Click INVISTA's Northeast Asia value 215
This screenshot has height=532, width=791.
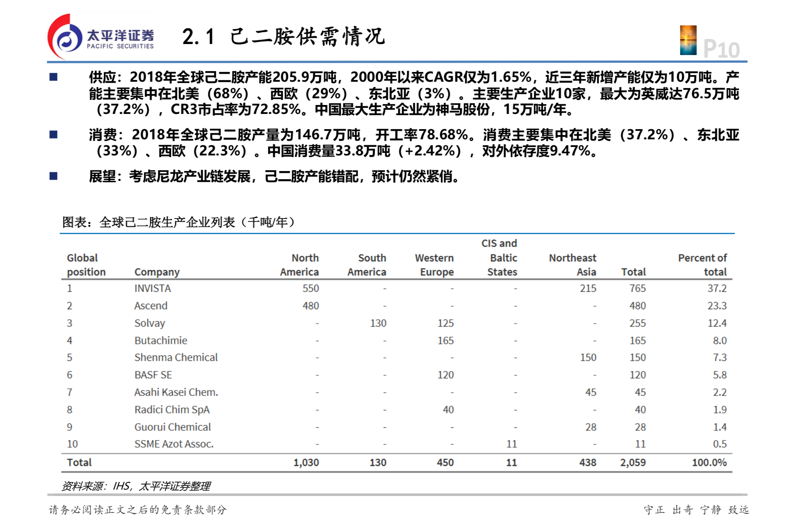588,288
